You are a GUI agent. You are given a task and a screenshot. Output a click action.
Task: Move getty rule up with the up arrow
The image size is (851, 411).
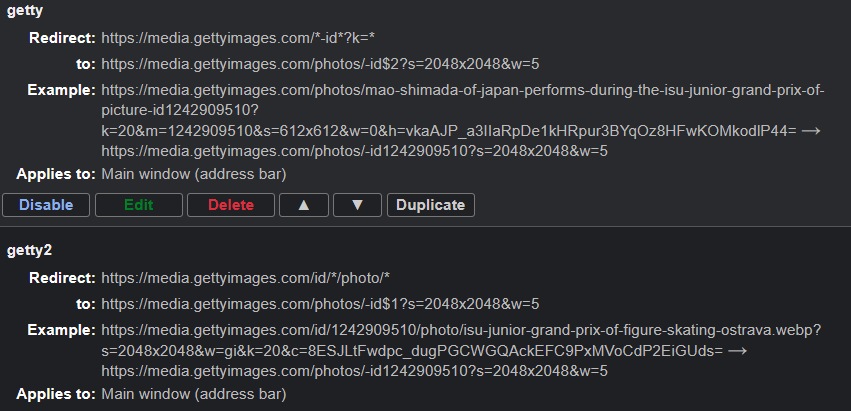[303, 205]
